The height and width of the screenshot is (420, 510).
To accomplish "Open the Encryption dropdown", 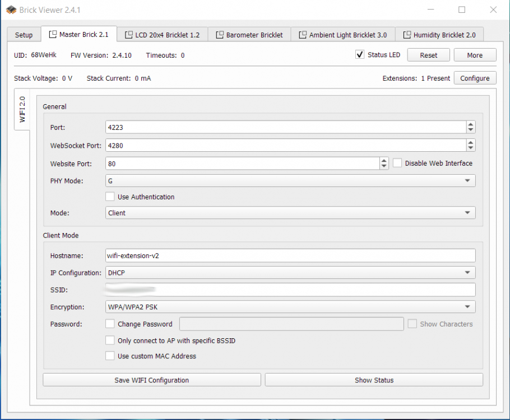I will (x=290, y=307).
